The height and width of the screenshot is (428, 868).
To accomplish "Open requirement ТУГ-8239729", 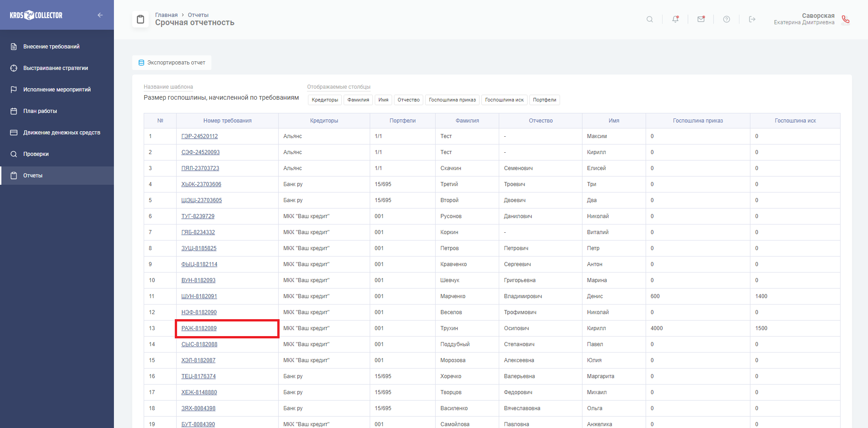I will click(198, 216).
